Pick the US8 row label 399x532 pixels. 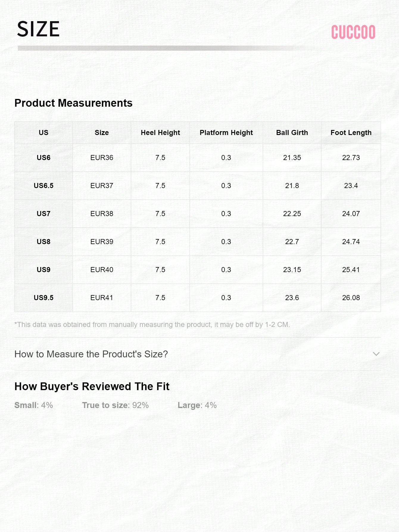tap(43, 242)
